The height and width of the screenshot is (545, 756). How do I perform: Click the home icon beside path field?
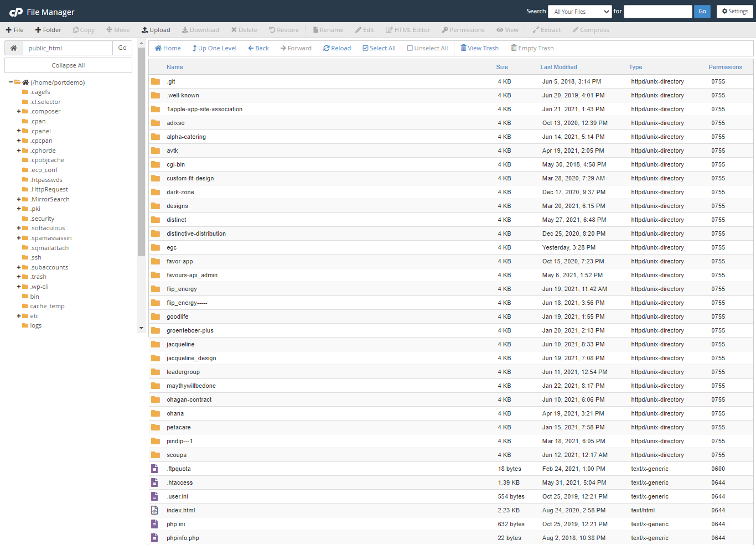[x=14, y=48]
